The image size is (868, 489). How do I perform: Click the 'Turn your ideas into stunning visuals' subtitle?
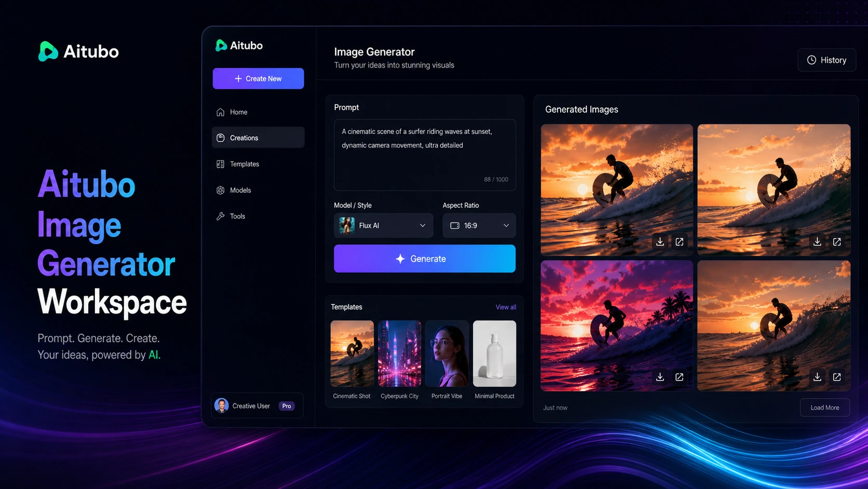coord(394,65)
